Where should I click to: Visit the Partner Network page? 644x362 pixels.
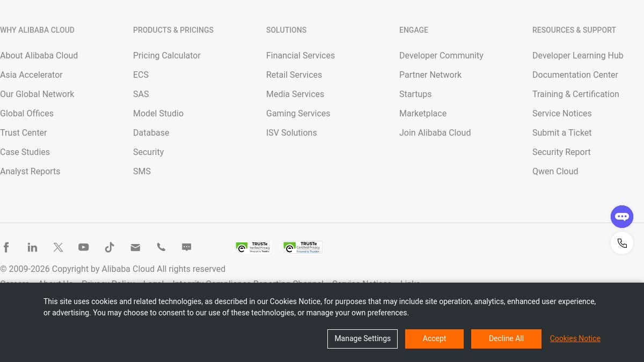coord(430,75)
